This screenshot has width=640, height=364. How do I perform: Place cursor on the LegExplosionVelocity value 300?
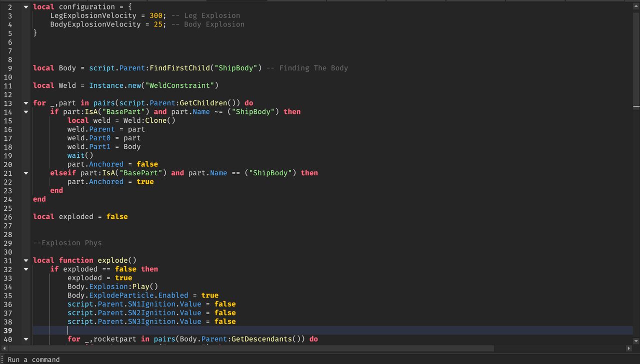click(156, 15)
